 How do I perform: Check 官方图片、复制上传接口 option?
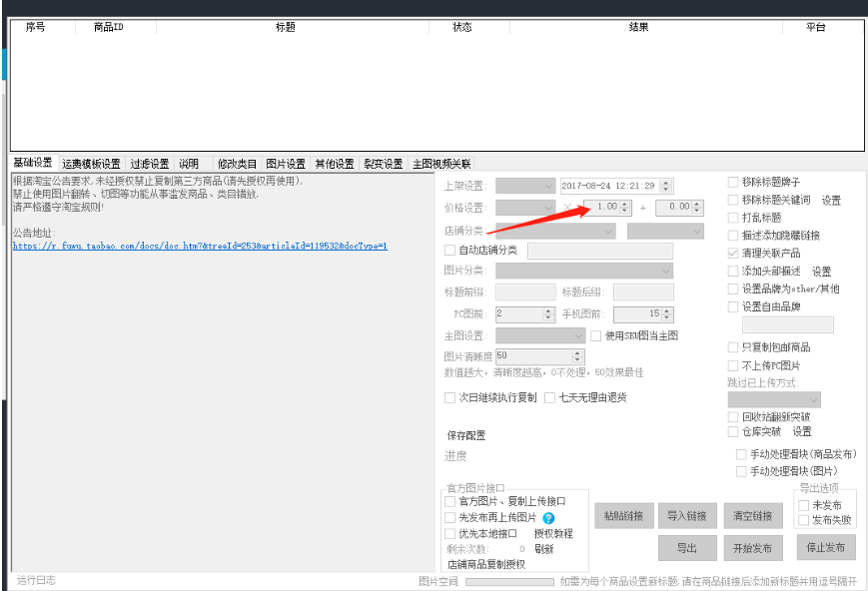click(x=449, y=501)
